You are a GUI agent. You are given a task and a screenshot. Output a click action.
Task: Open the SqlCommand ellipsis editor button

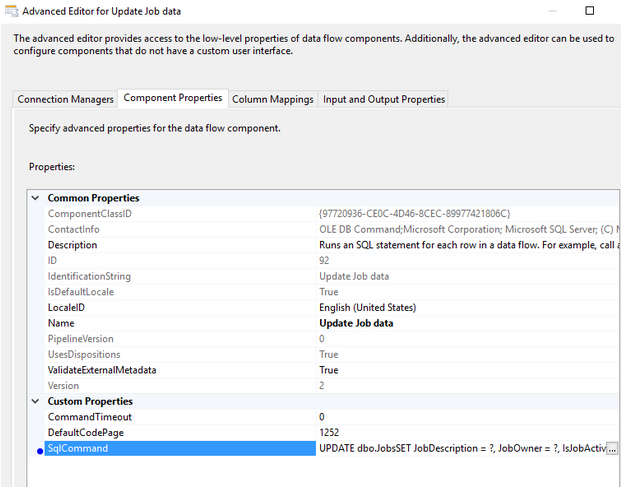612,448
